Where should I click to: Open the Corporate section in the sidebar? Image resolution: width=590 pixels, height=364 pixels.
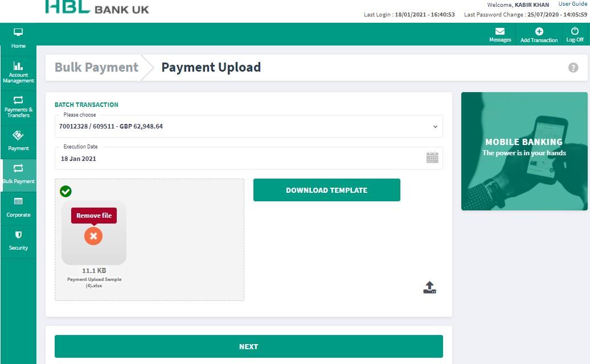18,208
